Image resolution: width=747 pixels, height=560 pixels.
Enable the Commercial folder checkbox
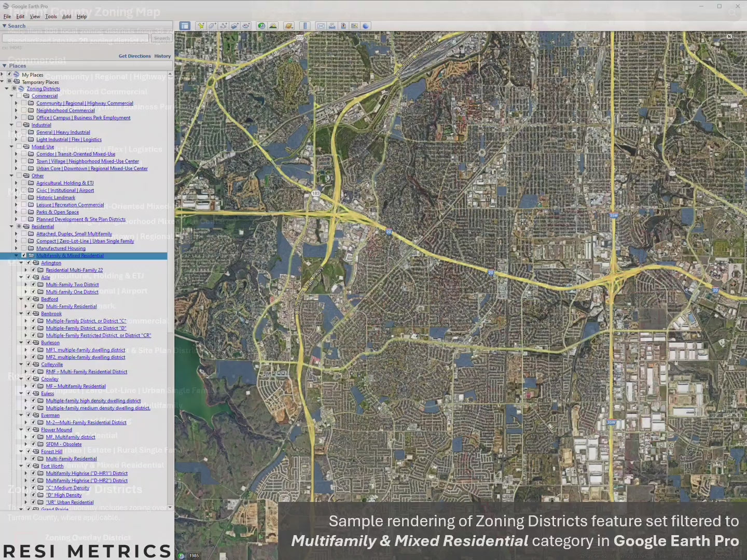[19, 96]
